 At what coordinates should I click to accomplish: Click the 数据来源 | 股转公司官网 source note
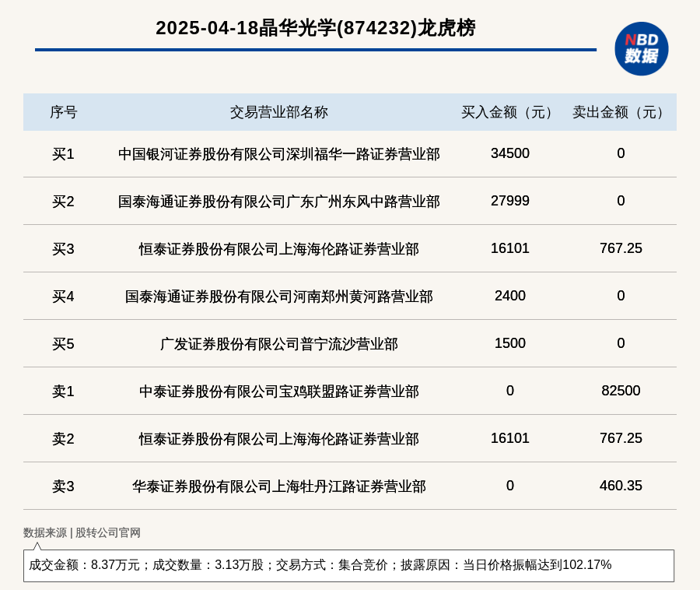pyautogui.click(x=82, y=532)
